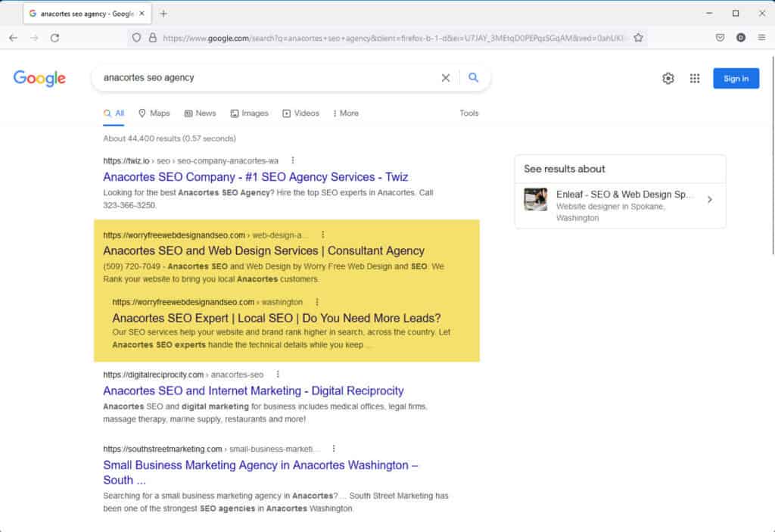Click 'About 44,400 results' stats text
This screenshot has width=775, height=532.
(x=170, y=138)
